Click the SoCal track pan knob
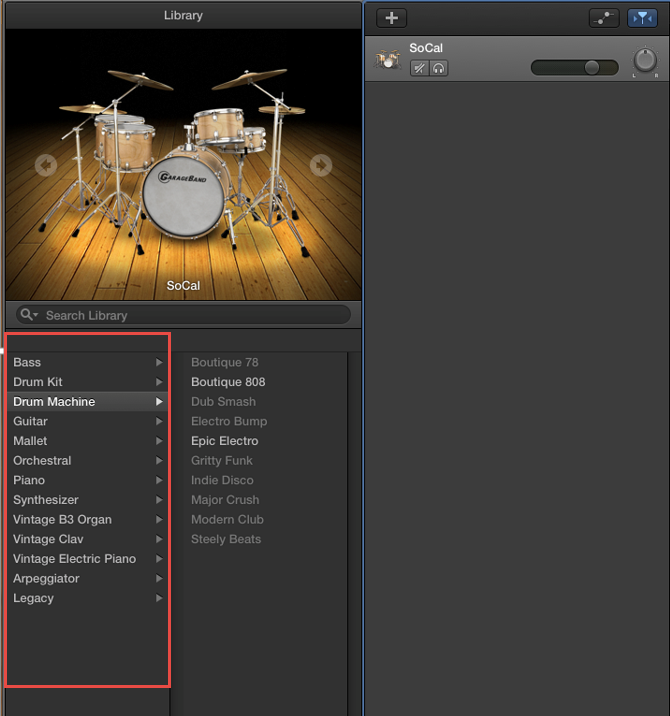Screen dimensions: 670x716 coord(645,60)
